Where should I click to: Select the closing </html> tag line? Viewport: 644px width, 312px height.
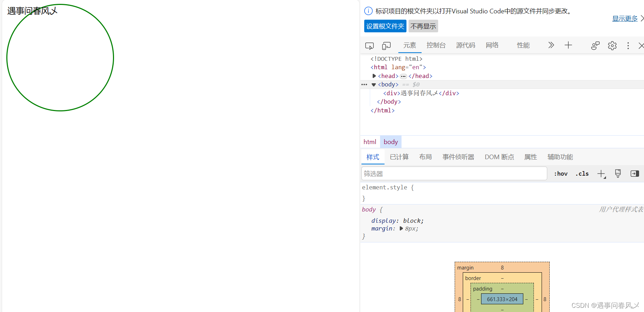click(x=383, y=110)
